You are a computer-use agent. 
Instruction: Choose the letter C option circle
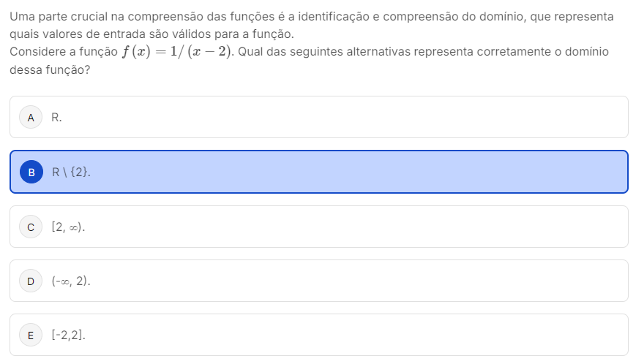(31, 227)
